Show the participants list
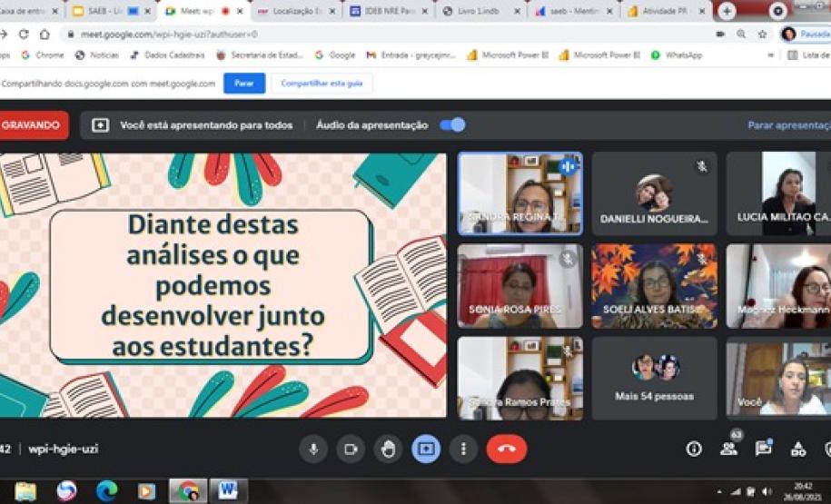This screenshot has height=504, width=831. point(728,449)
